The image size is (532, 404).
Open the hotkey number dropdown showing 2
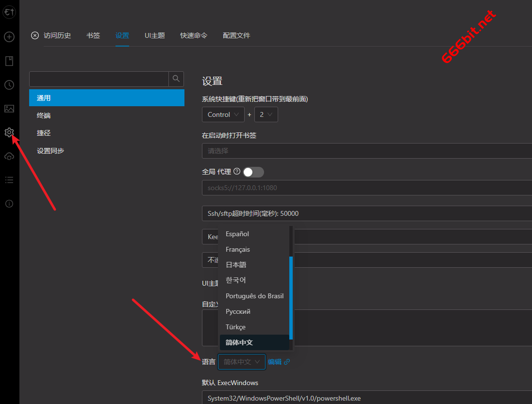(x=266, y=114)
